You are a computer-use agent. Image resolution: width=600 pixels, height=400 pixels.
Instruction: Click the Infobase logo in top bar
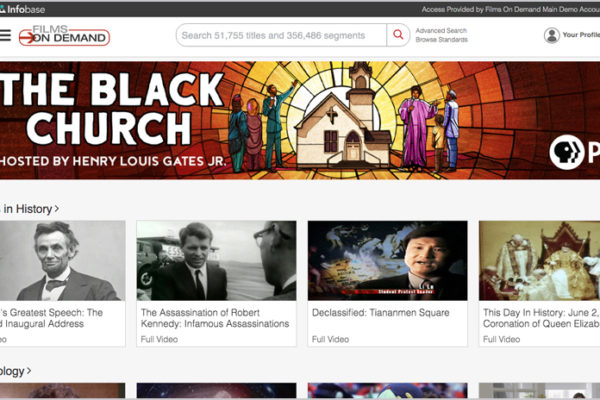point(22,9)
